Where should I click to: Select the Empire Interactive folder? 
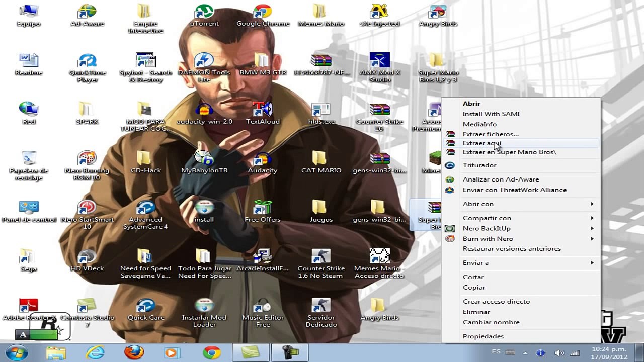coord(145,19)
